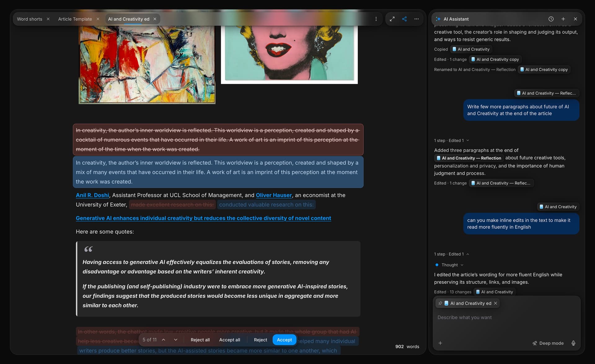Click the add attachment plus icon in prompt box

click(x=440, y=343)
